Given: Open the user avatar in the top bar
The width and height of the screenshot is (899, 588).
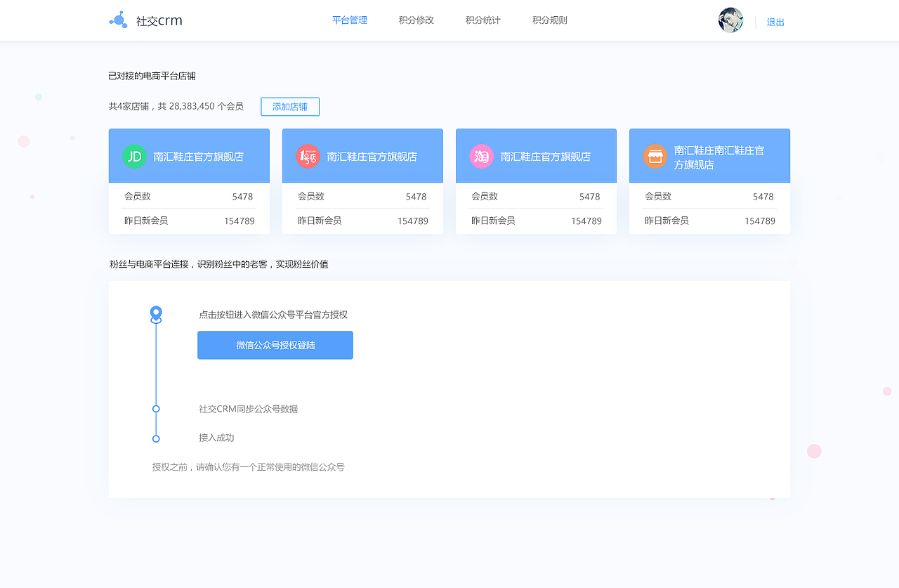Looking at the screenshot, I should click(730, 20).
